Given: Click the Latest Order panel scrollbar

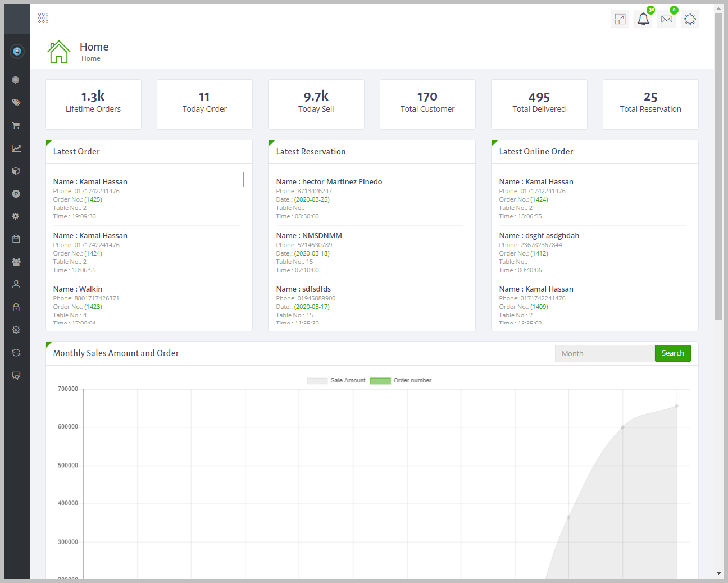Looking at the screenshot, I should pyautogui.click(x=243, y=179).
